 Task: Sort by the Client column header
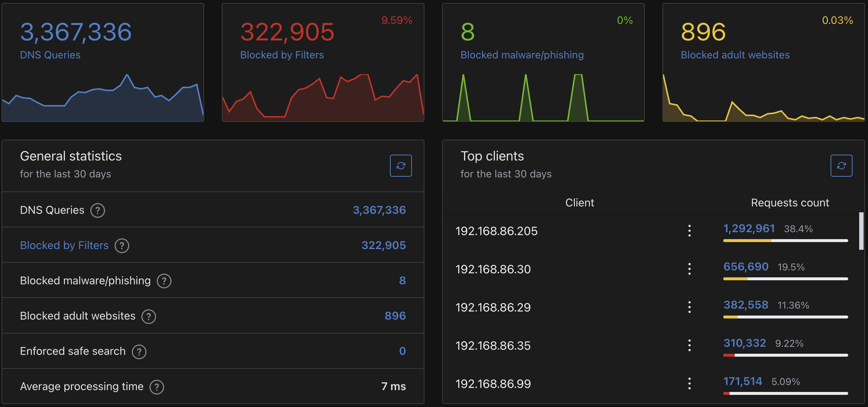pyautogui.click(x=579, y=202)
